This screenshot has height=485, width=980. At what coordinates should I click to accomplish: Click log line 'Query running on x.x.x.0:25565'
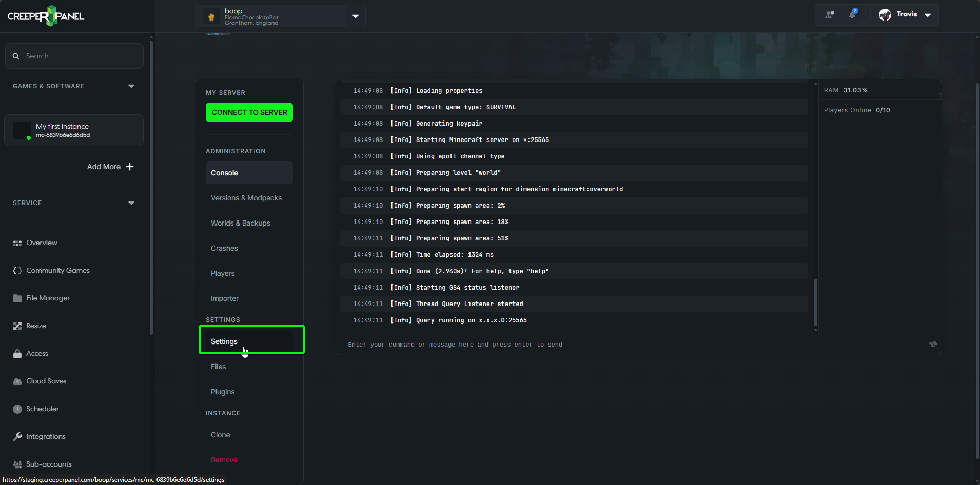tap(574, 320)
